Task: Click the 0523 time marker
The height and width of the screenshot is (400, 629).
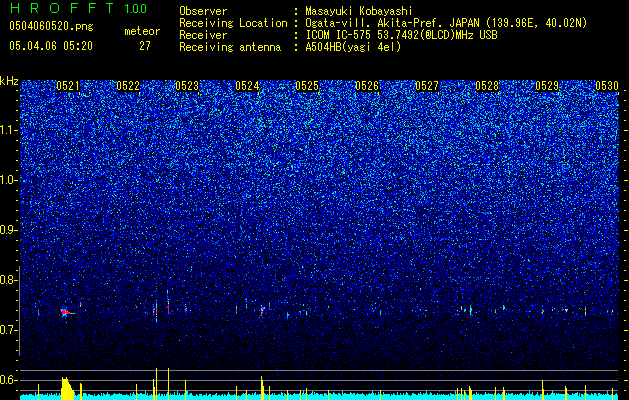Action: (x=187, y=86)
